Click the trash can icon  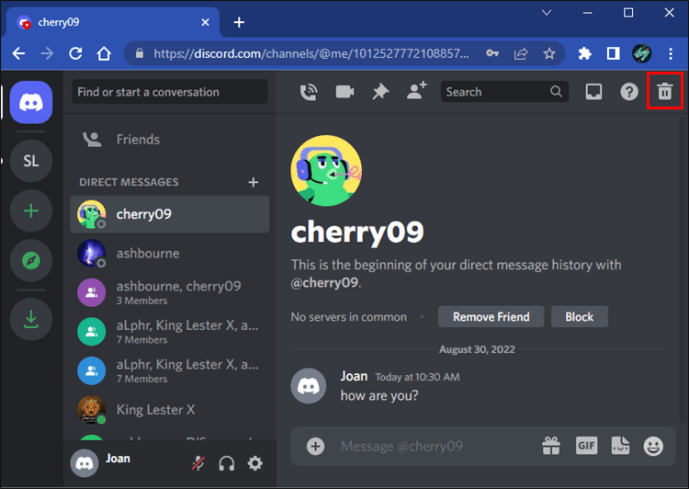pos(665,91)
